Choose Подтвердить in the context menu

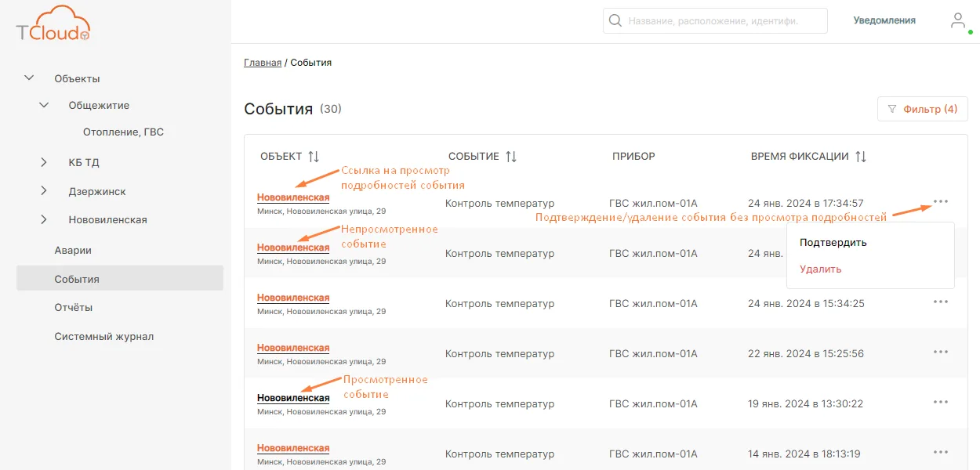(x=833, y=242)
